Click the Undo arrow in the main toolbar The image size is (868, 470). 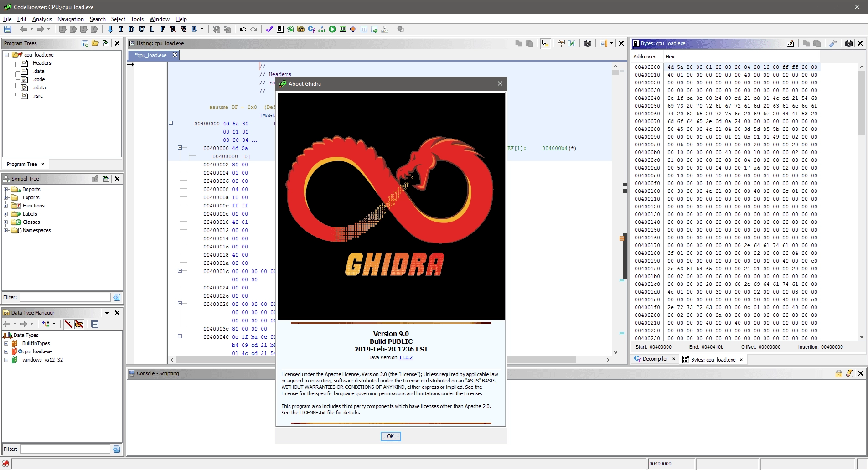[243, 29]
